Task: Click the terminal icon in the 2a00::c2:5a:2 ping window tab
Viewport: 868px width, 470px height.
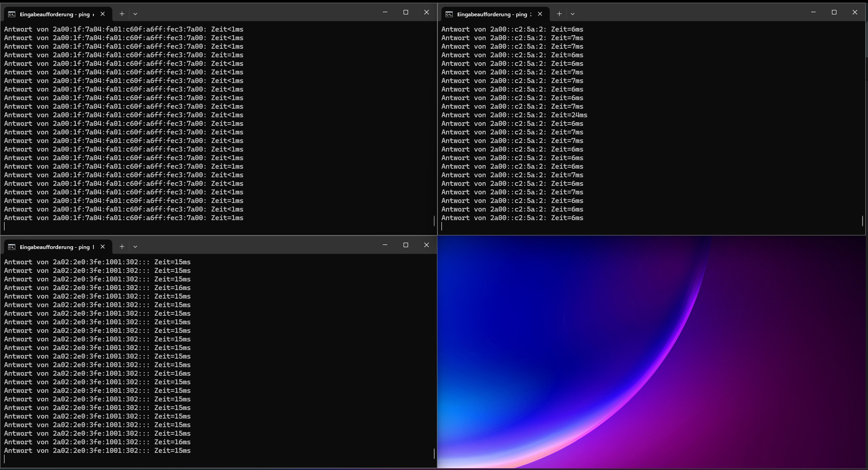Action: click(449, 14)
